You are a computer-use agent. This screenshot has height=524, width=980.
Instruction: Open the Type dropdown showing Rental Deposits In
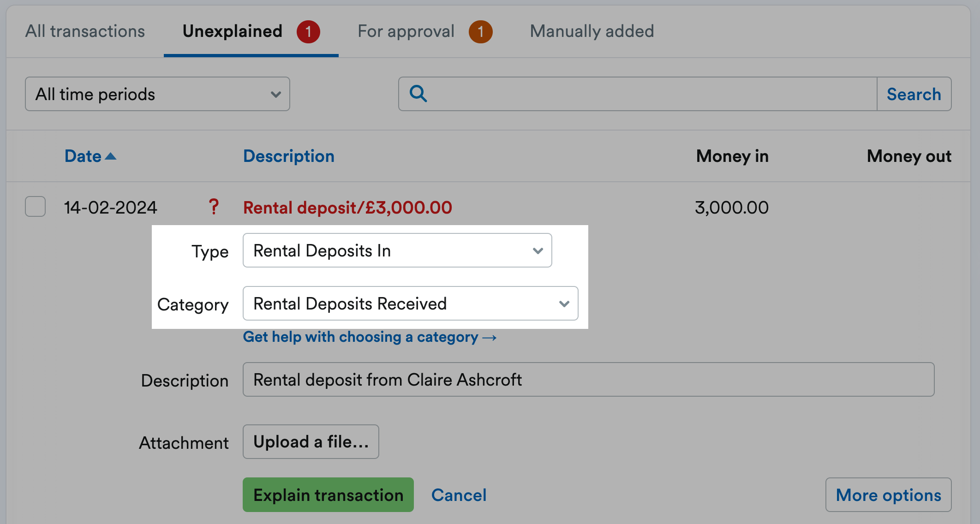397,250
